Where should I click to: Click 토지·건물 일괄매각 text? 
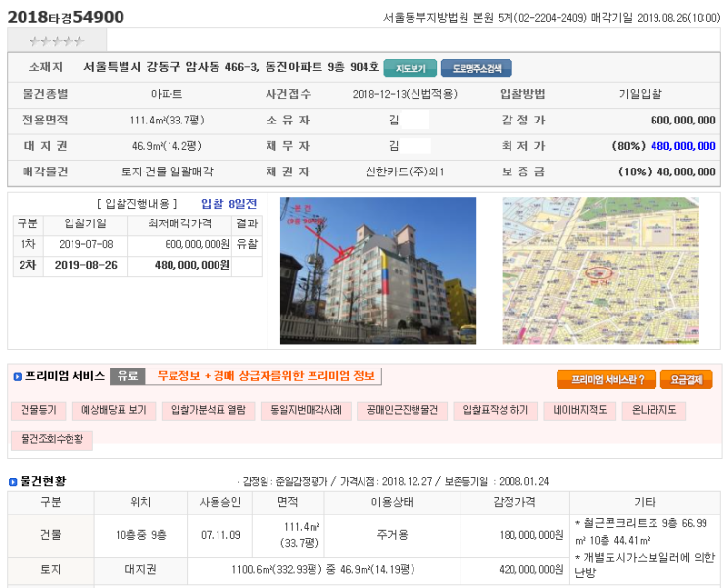click(x=168, y=171)
